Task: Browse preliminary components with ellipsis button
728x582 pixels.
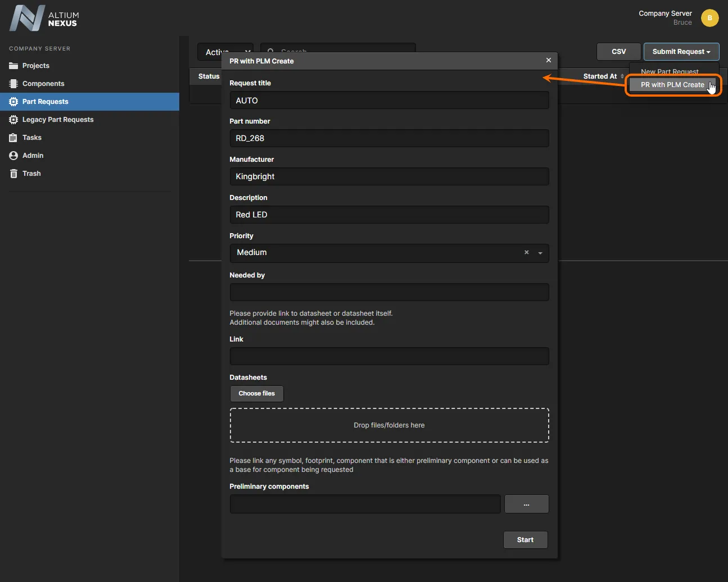Action: pos(527,504)
